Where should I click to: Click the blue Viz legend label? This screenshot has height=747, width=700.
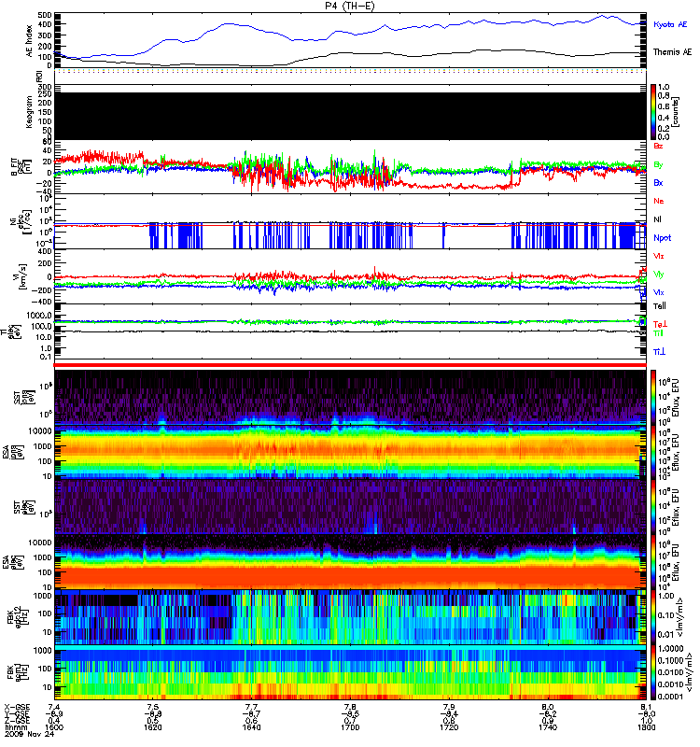pyautogui.click(x=659, y=292)
